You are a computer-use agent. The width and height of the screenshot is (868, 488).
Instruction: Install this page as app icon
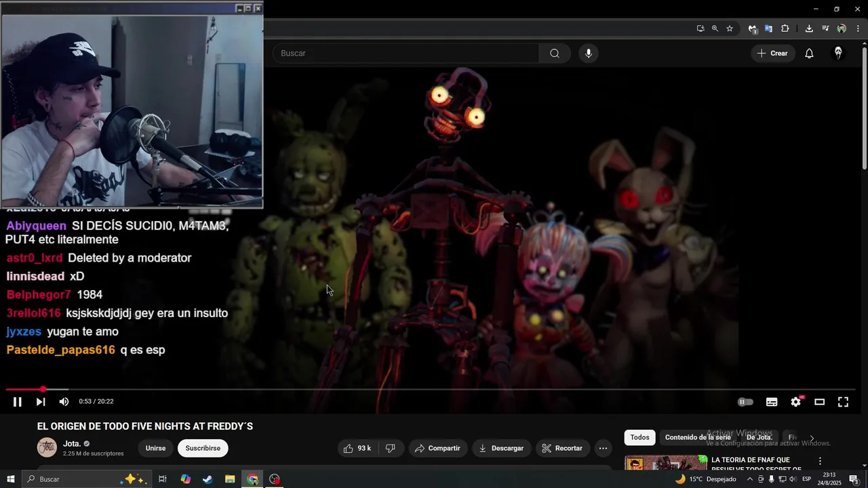pos(700,28)
